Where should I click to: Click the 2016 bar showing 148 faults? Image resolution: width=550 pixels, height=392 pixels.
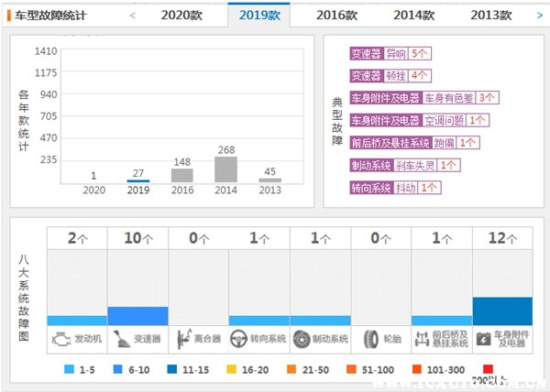tap(182, 175)
